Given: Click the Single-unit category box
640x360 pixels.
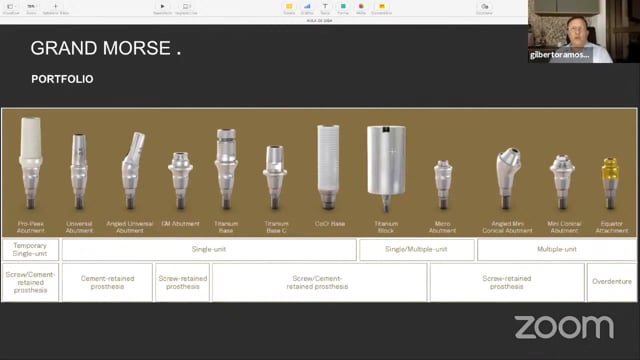Looking at the screenshot, I should coord(209,249).
